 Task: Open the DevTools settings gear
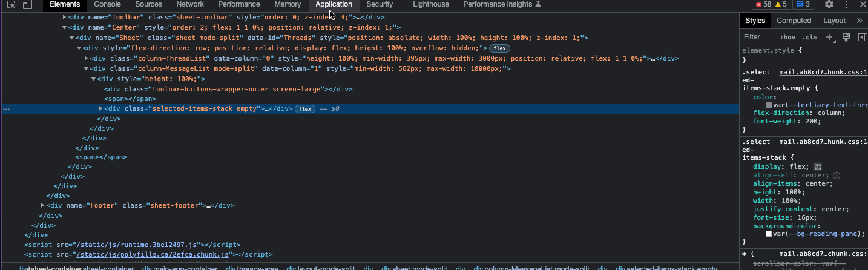pos(829,4)
